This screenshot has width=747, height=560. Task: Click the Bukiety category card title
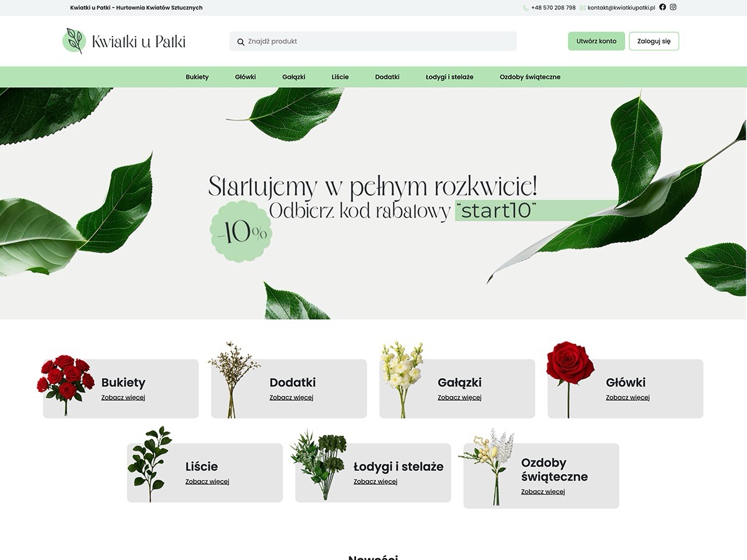(123, 383)
